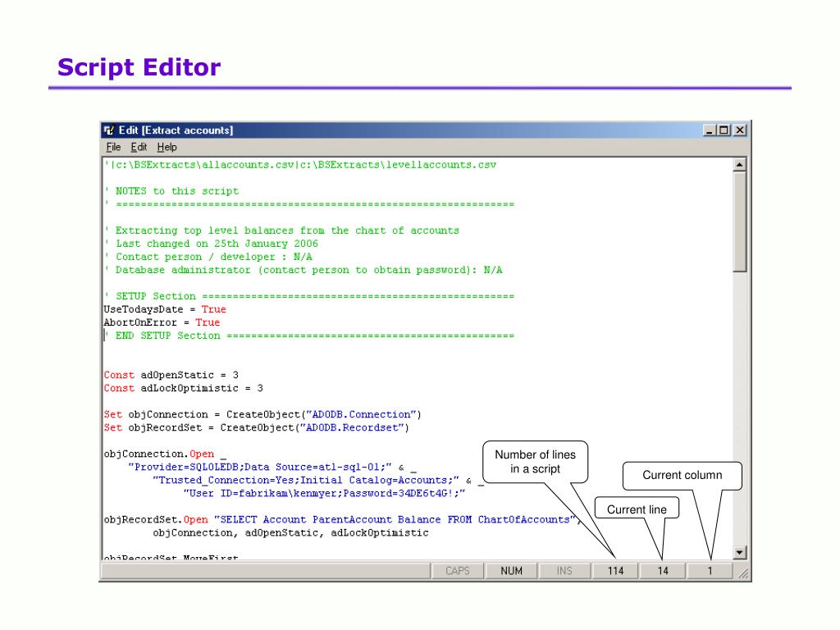
Task: Click the 'NOTES to this script' comment
Action: point(172,191)
